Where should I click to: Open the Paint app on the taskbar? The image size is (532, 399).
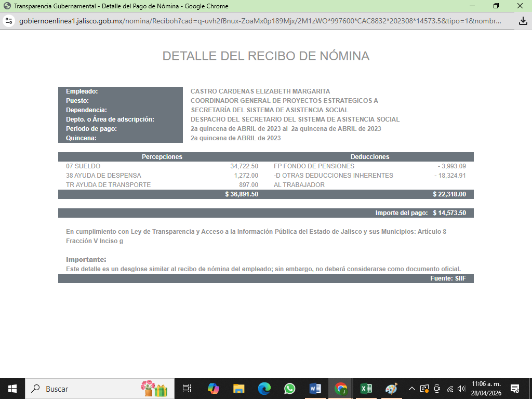(391, 389)
